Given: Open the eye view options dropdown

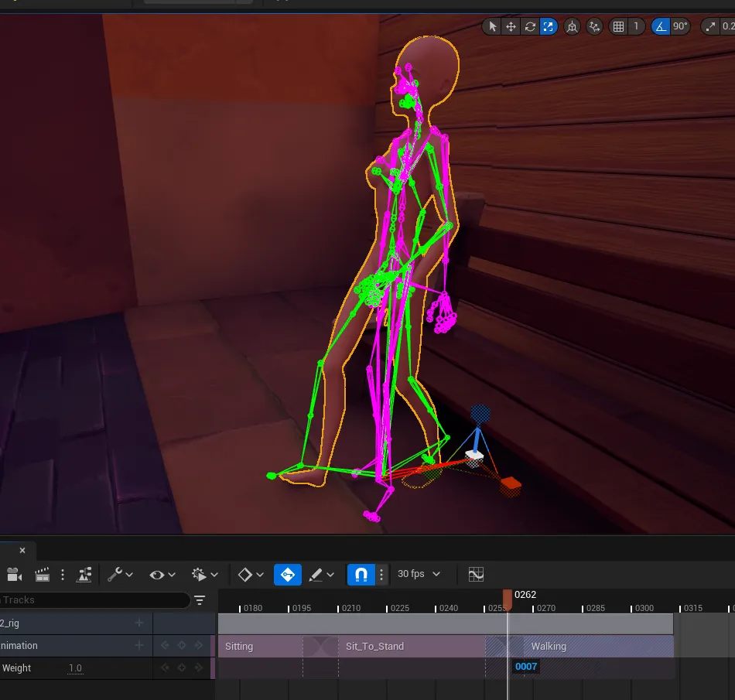Looking at the screenshot, I should (x=162, y=575).
